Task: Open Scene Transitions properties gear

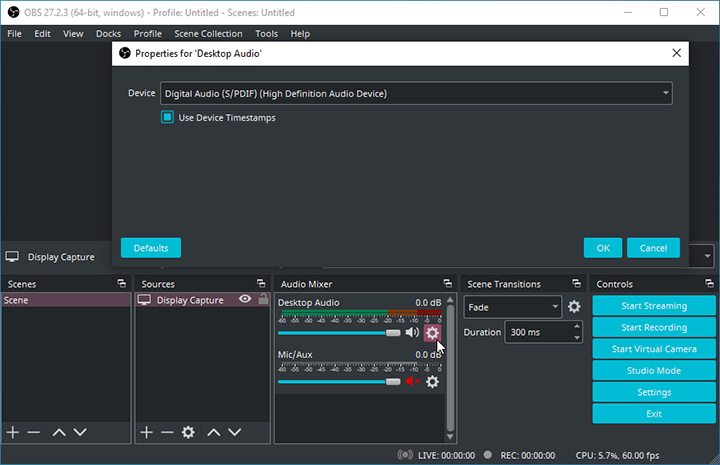Action: coord(574,307)
